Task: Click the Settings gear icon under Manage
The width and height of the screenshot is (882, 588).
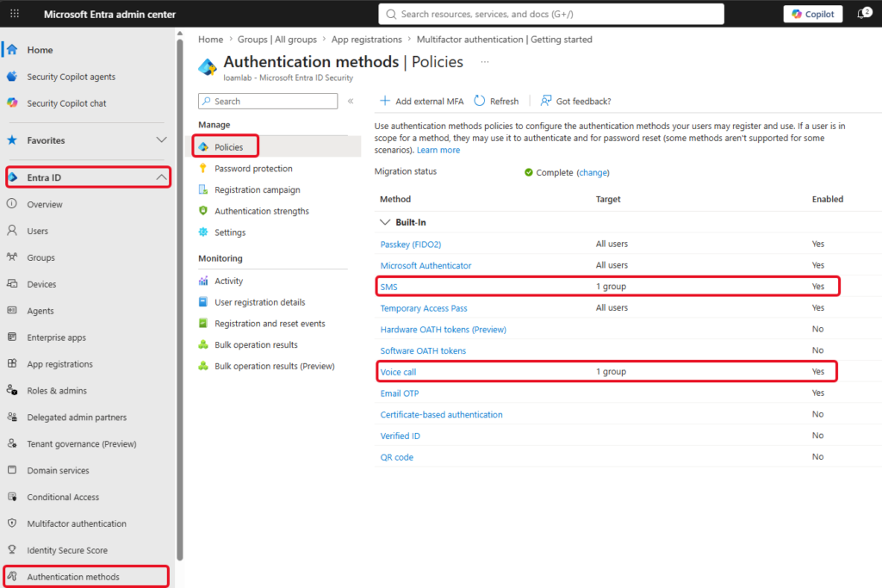Action: click(x=203, y=232)
